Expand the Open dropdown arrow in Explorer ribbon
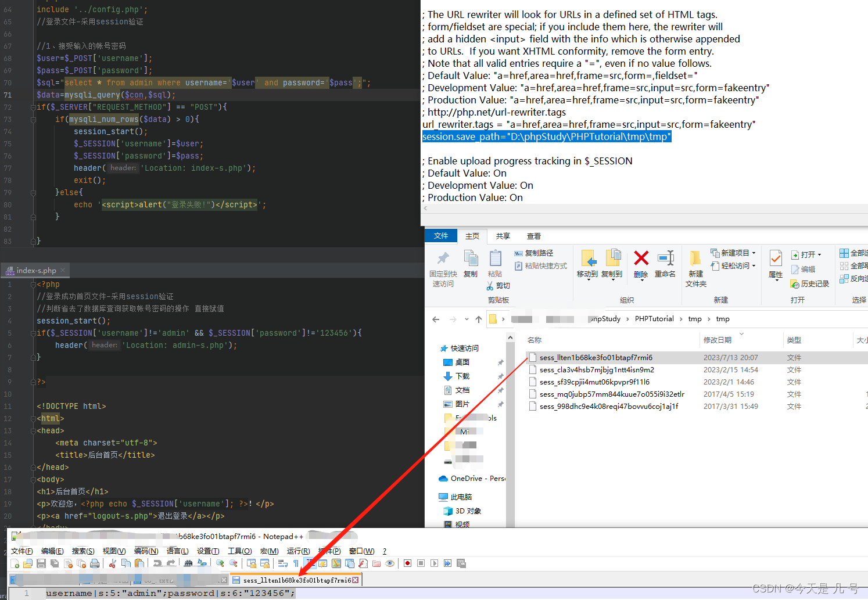 click(x=819, y=255)
